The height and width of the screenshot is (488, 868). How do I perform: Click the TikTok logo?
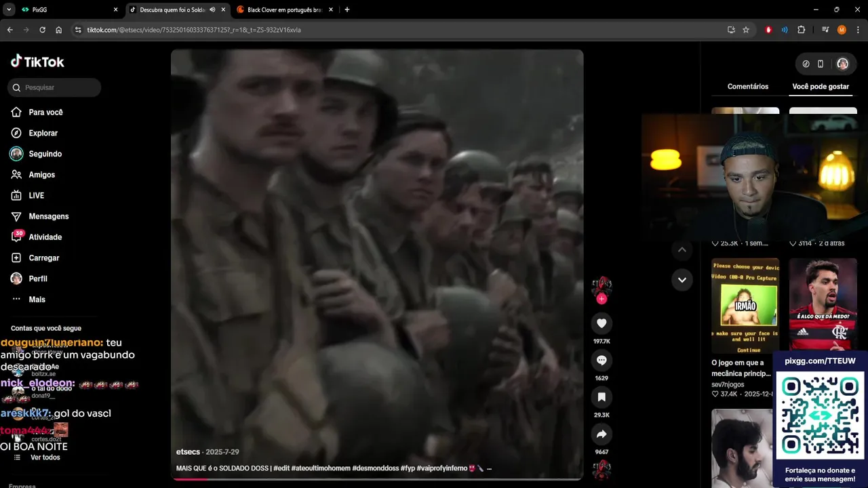37,62
